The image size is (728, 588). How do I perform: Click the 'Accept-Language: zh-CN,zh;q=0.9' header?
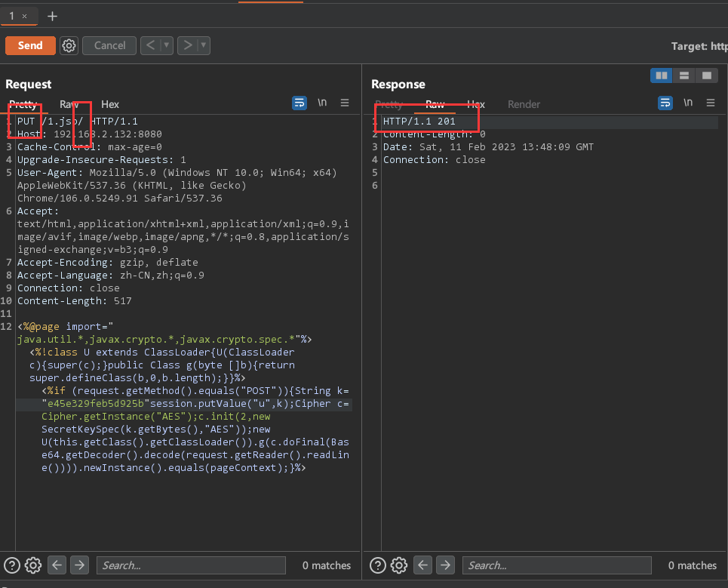[110, 276]
